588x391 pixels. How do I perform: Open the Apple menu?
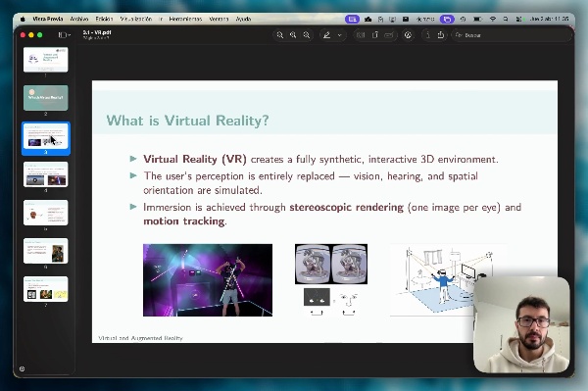(x=23, y=19)
